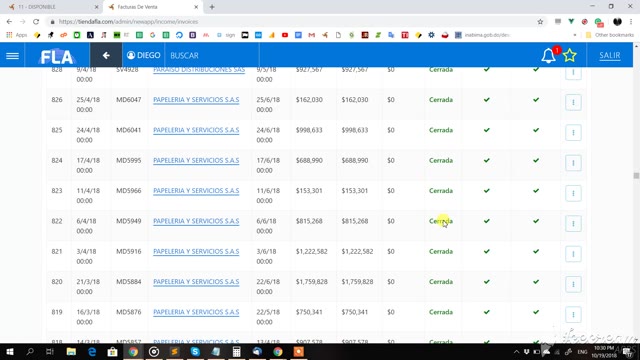
Task: Open PAPELERIA Y SERVICIOS link in row 820
Action: point(196,282)
